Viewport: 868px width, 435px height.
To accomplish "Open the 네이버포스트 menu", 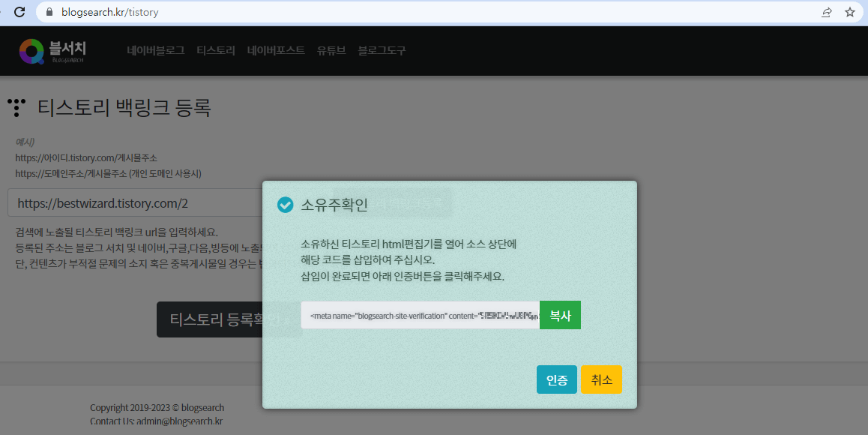I will (x=276, y=50).
